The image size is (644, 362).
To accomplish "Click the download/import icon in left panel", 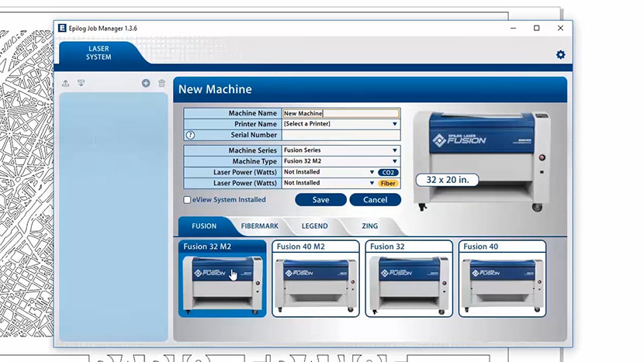I will click(81, 83).
